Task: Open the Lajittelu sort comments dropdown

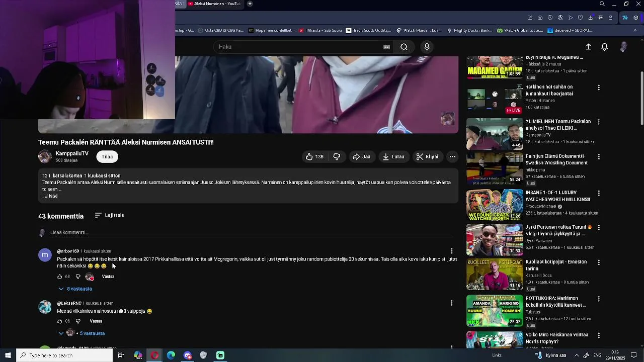Action: pos(110,215)
